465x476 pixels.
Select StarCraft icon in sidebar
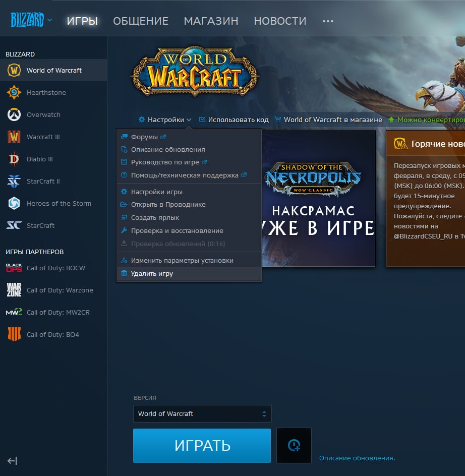click(x=14, y=225)
